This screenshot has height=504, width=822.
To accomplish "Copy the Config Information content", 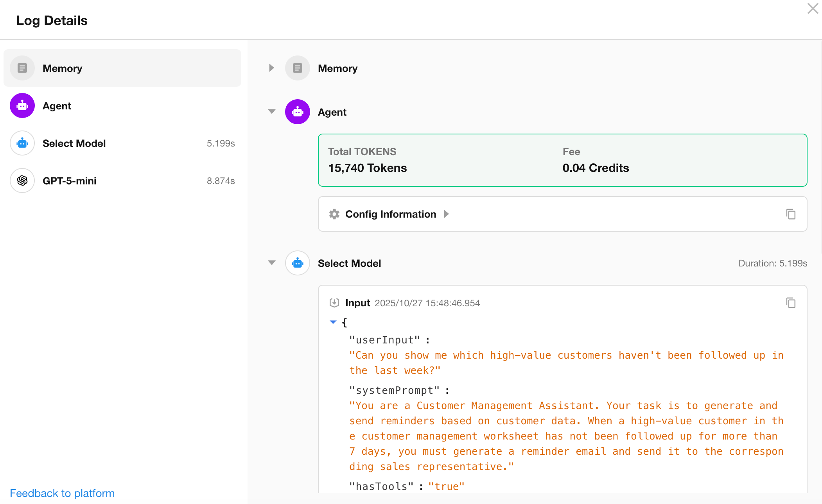I will 791,214.
